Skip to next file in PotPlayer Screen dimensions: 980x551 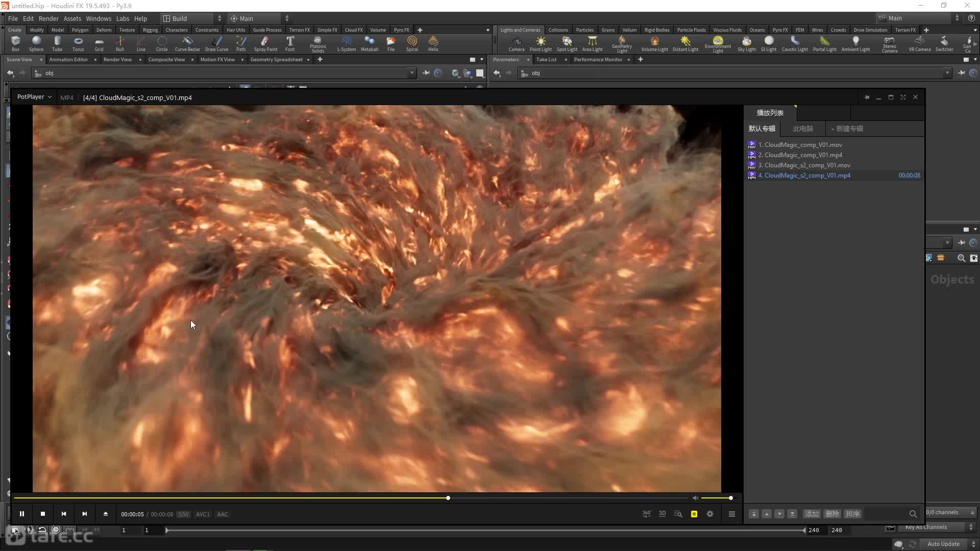click(85, 514)
